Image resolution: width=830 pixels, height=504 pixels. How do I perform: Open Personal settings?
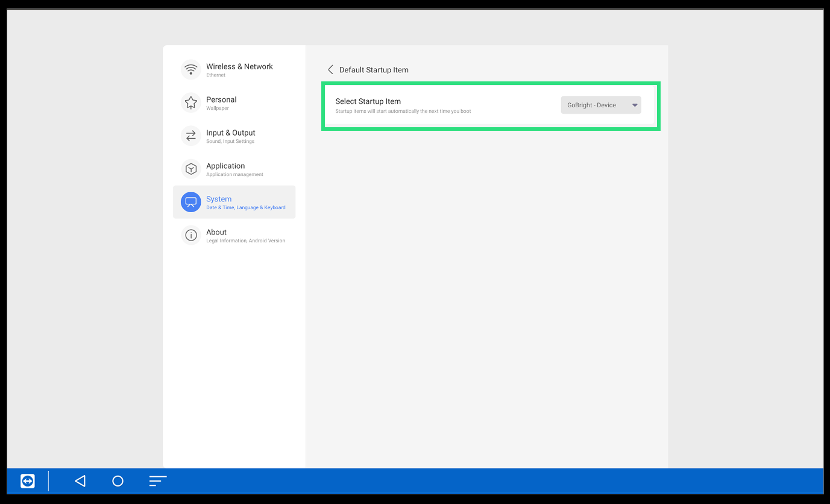[234, 102]
